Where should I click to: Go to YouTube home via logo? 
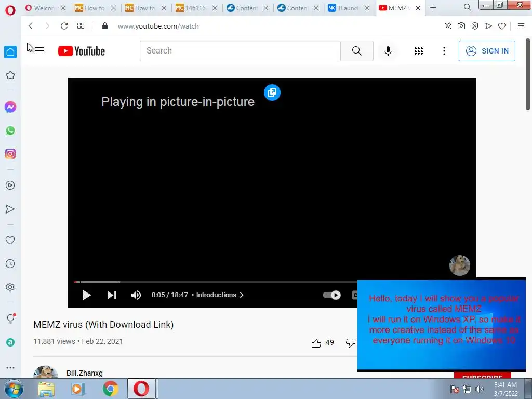(82, 51)
